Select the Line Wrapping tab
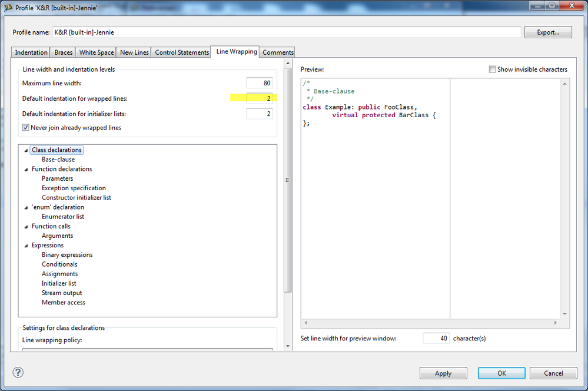 [236, 51]
